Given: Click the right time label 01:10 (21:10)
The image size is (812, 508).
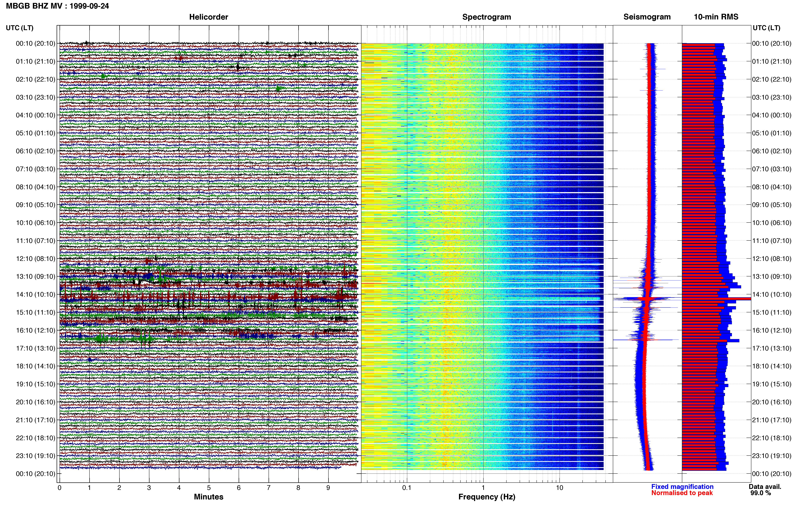Looking at the screenshot, I should tap(772, 61).
